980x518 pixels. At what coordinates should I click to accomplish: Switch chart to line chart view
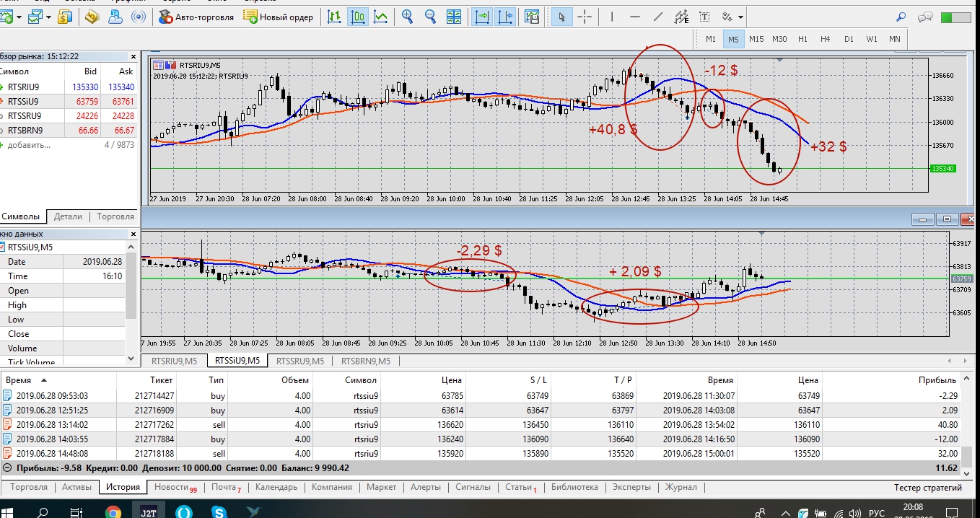(x=380, y=17)
